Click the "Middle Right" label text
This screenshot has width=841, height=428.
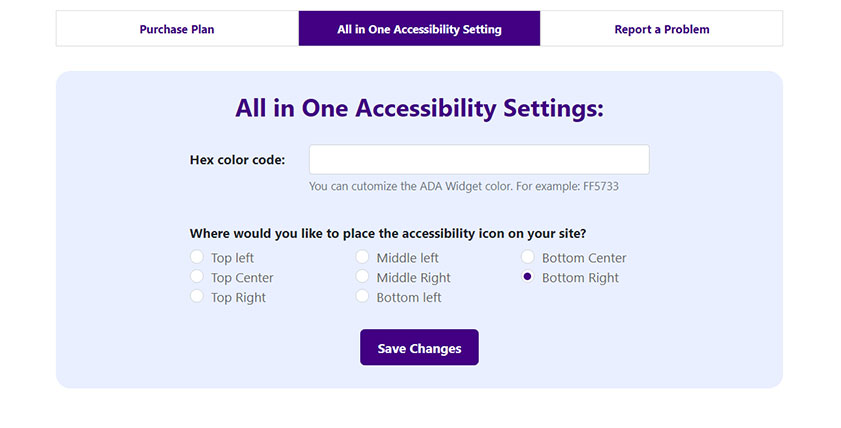click(413, 278)
